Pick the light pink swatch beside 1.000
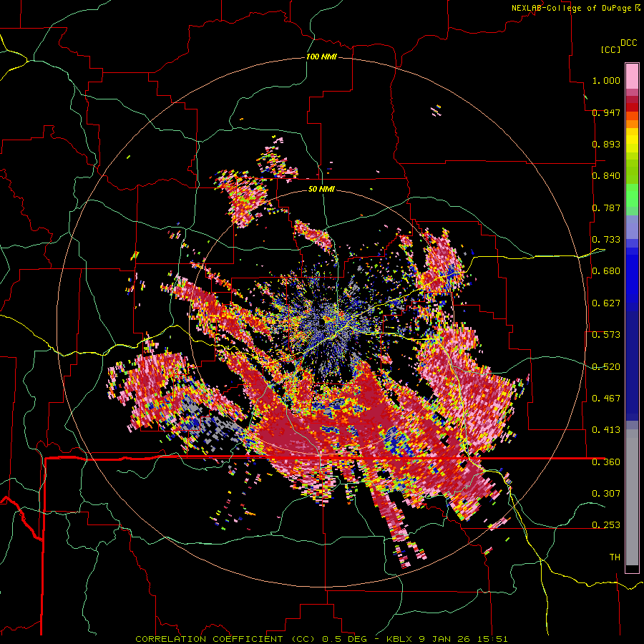 pos(632,77)
